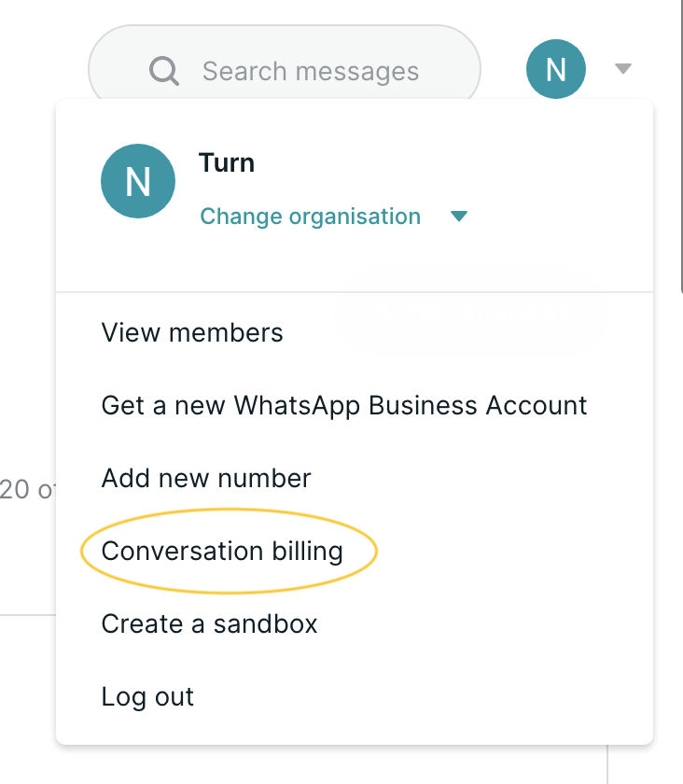This screenshot has height=784, width=683.
Task: Focus the Search messages field
Action: pos(285,65)
